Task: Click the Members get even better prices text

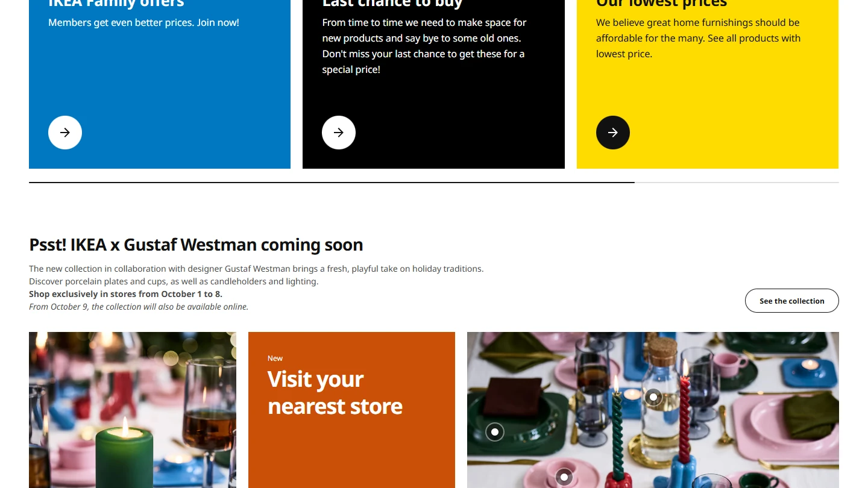Action: (143, 22)
